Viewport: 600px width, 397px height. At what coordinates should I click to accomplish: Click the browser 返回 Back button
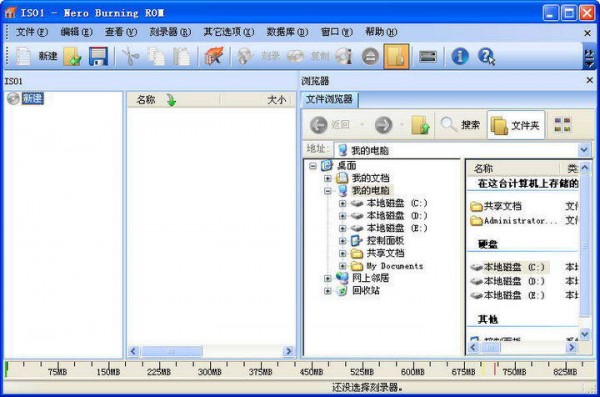330,125
